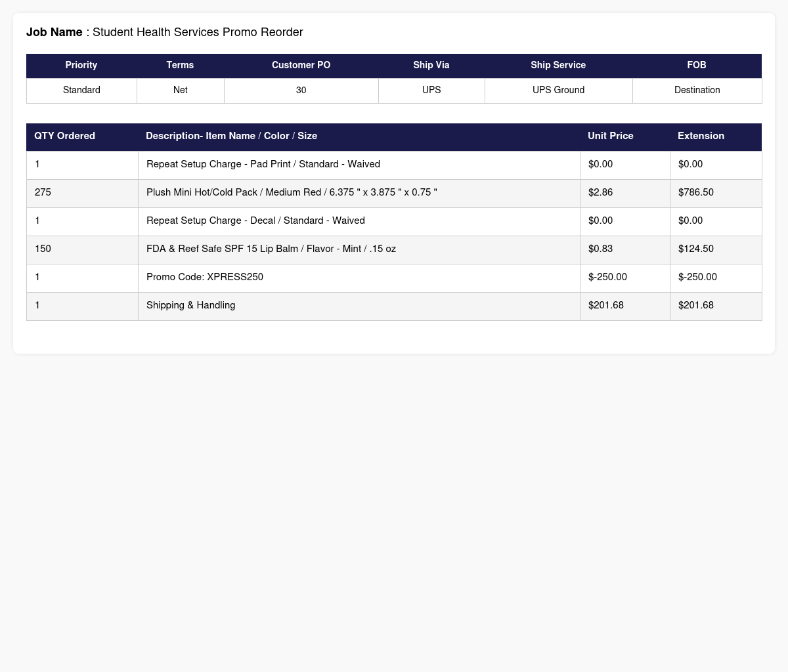This screenshot has height=672, width=788.
Task: Click the 'Ship Service' column header
Action: pos(558,66)
